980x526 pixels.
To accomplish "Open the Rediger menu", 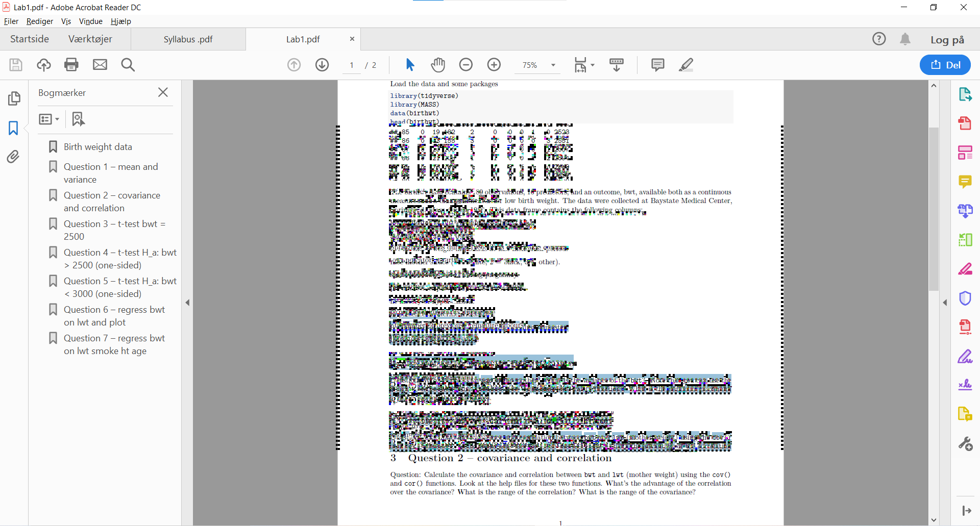I will 39,21.
